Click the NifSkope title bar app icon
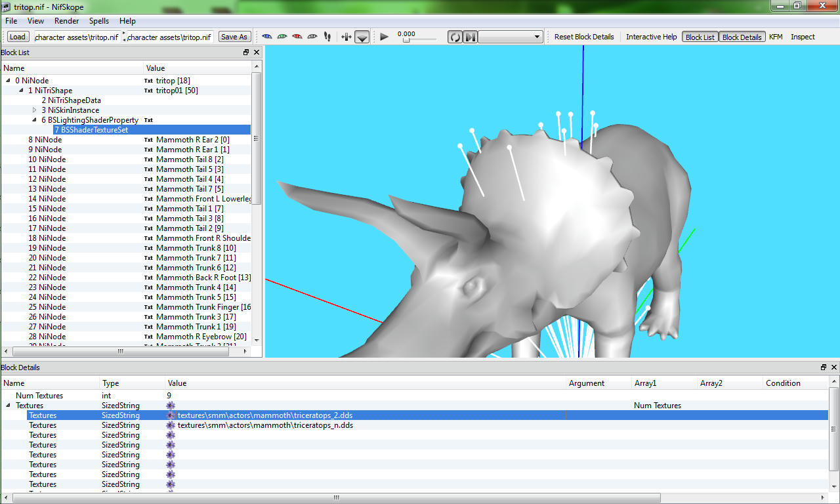The width and height of the screenshot is (840, 504). coord(6,6)
